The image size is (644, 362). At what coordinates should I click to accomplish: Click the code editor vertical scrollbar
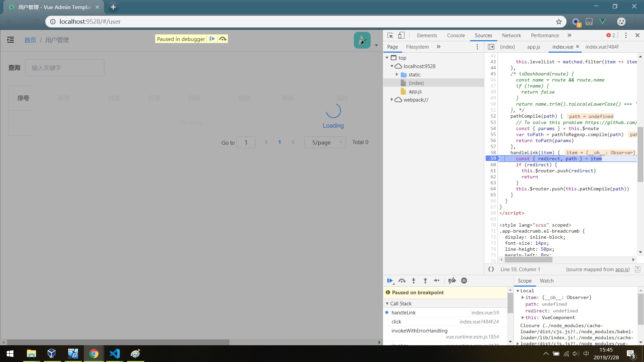(x=640, y=154)
